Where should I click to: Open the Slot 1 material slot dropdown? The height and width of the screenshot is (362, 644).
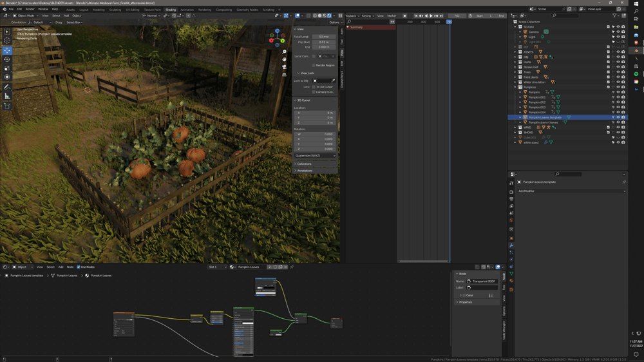(x=217, y=267)
